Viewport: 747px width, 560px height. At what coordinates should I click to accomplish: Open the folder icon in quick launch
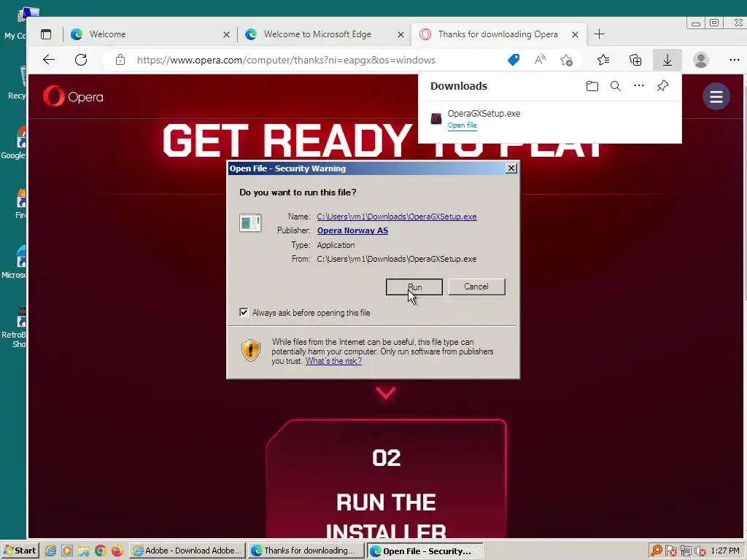coord(84,551)
